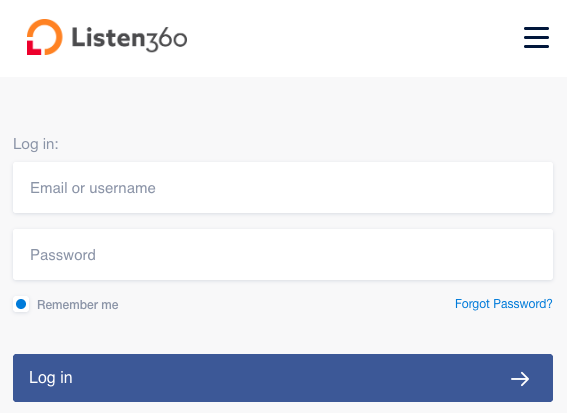The height and width of the screenshot is (413, 567).
Task: Expand the site menu via three-line icon
Action: 536,37
